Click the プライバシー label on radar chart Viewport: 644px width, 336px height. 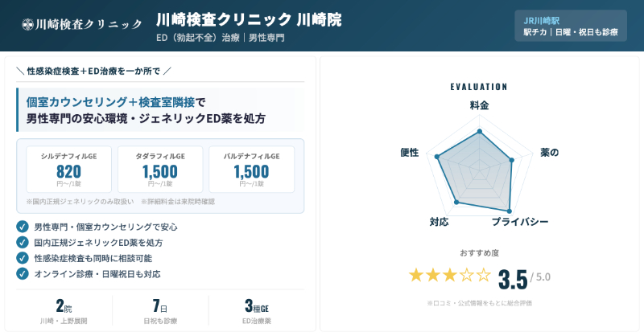point(520,221)
